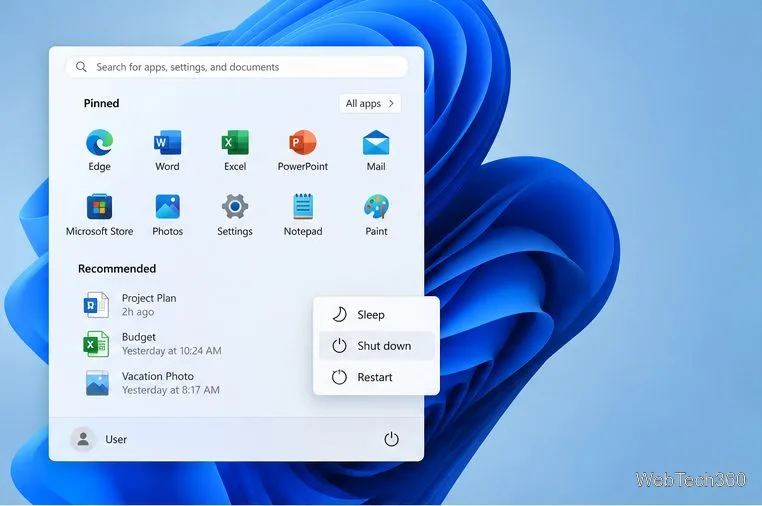Click the Budget spreadsheet file icon
The width and height of the screenshot is (762, 506).
click(96, 344)
